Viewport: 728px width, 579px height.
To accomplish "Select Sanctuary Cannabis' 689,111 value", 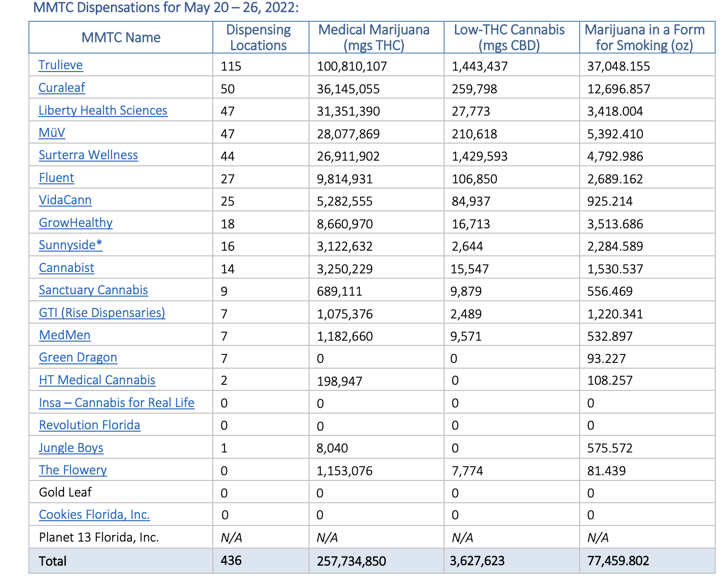I will (x=340, y=291).
